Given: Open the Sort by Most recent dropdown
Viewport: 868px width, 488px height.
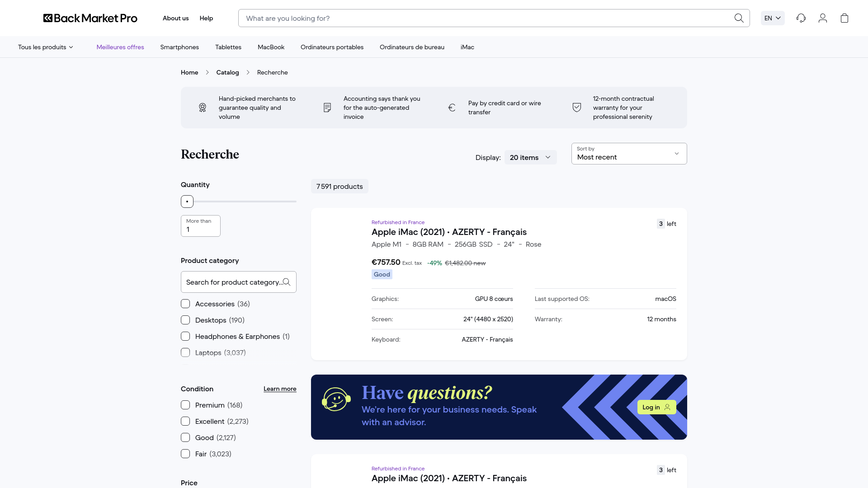Looking at the screenshot, I should (x=629, y=154).
